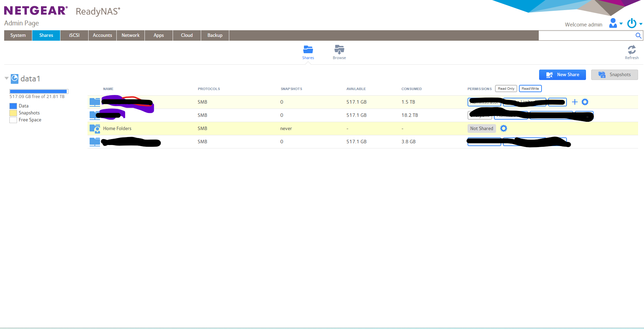This screenshot has width=644, height=329.
Task: Open the Shares view icon
Action: (x=308, y=50)
